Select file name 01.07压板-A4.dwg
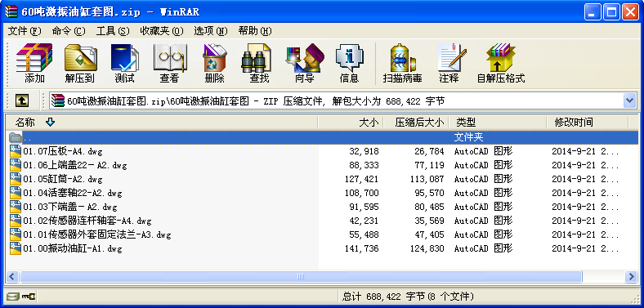The width and height of the screenshot is (644, 308). [62, 151]
